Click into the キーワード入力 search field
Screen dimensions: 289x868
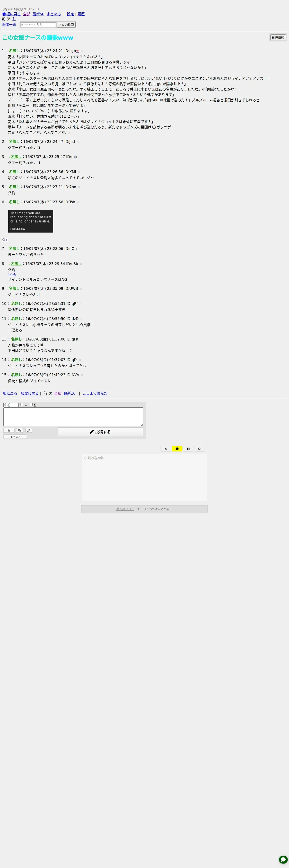pos(38,25)
